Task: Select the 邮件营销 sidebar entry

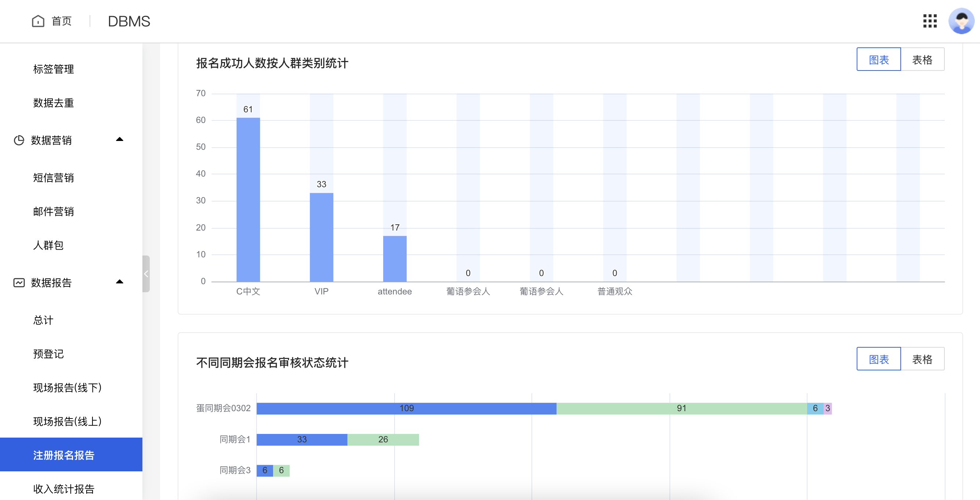Action: point(53,211)
